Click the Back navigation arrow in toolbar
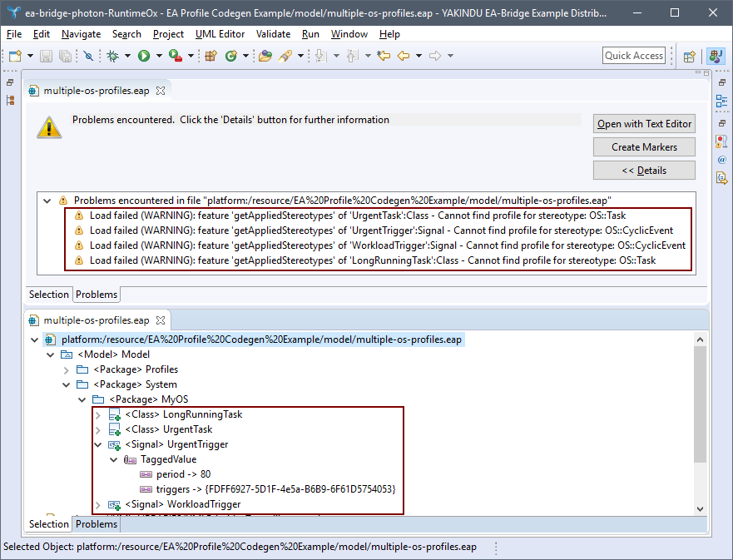This screenshot has height=560, width=733. coord(404,56)
